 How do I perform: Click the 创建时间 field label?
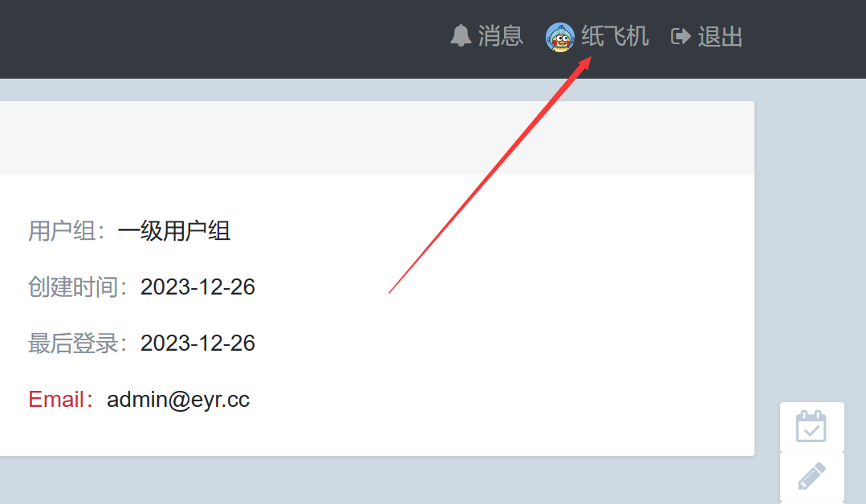tap(78, 287)
